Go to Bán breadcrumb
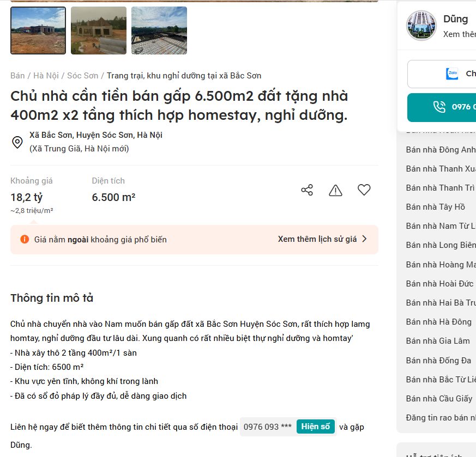The height and width of the screenshot is (457, 476). (x=17, y=76)
